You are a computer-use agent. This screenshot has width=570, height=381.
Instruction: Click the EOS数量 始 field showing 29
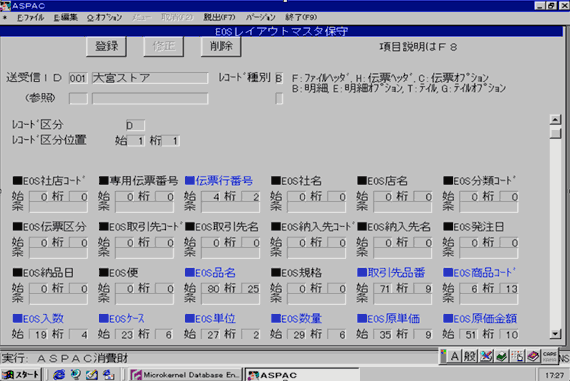[x=297, y=334]
